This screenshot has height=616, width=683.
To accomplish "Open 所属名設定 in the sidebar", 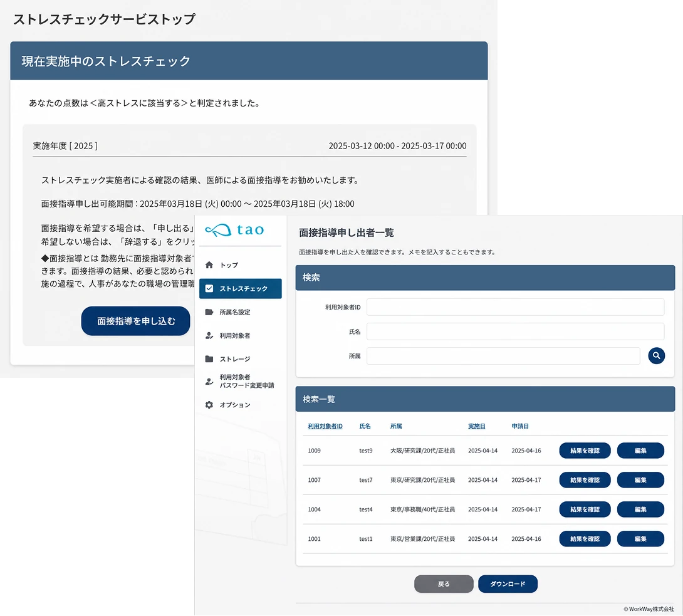I will pyautogui.click(x=241, y=312).
